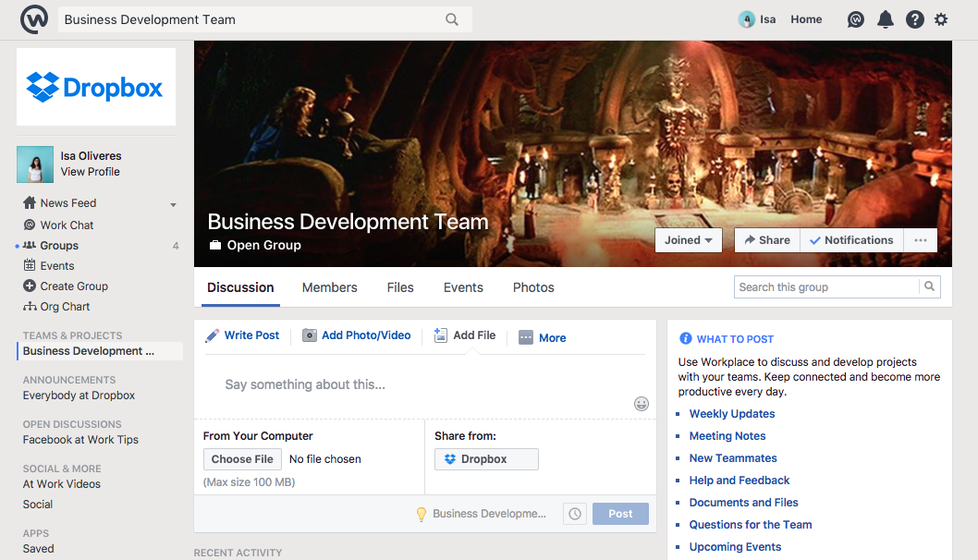Image resolution: width=978 pixels, height=560 pixels.
Task: Click the Workplace logo at top left
Action: tap(34, 19)
